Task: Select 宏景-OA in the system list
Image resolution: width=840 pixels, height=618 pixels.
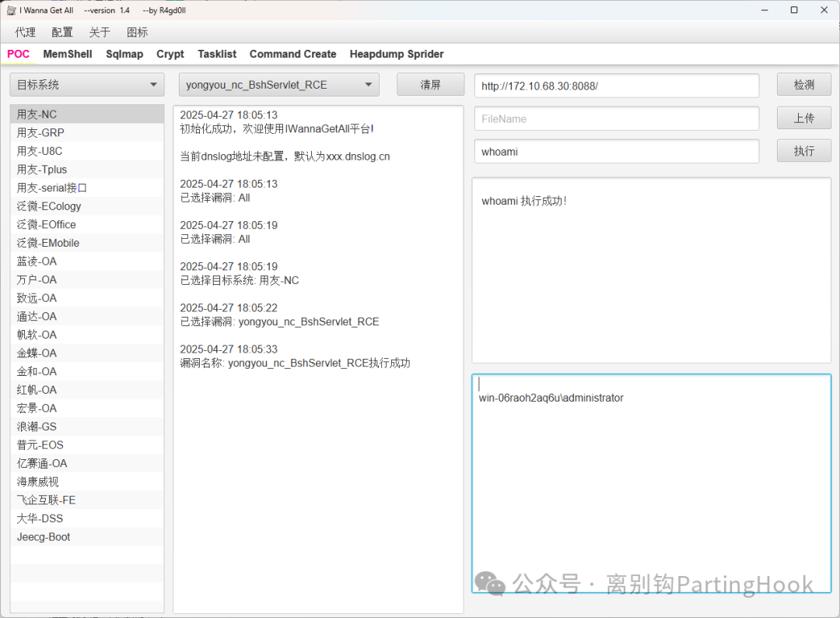Action: click(x=87, y=408)
